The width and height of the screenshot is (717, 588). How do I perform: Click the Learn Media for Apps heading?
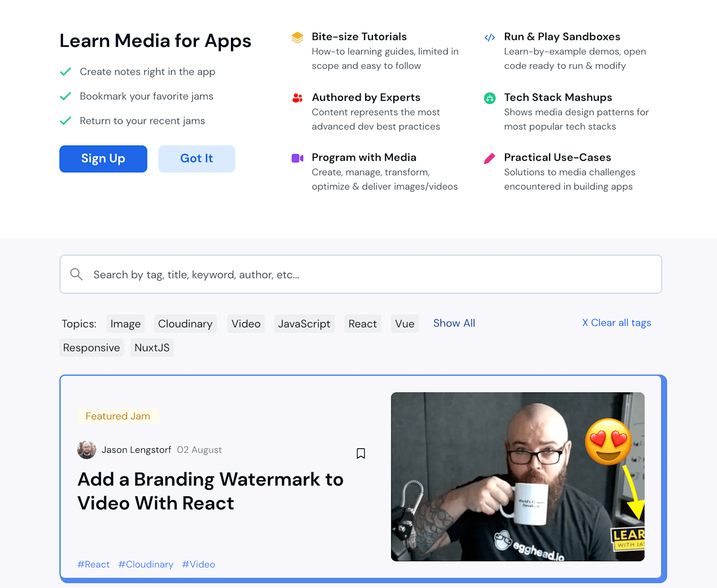pos(156,41)
